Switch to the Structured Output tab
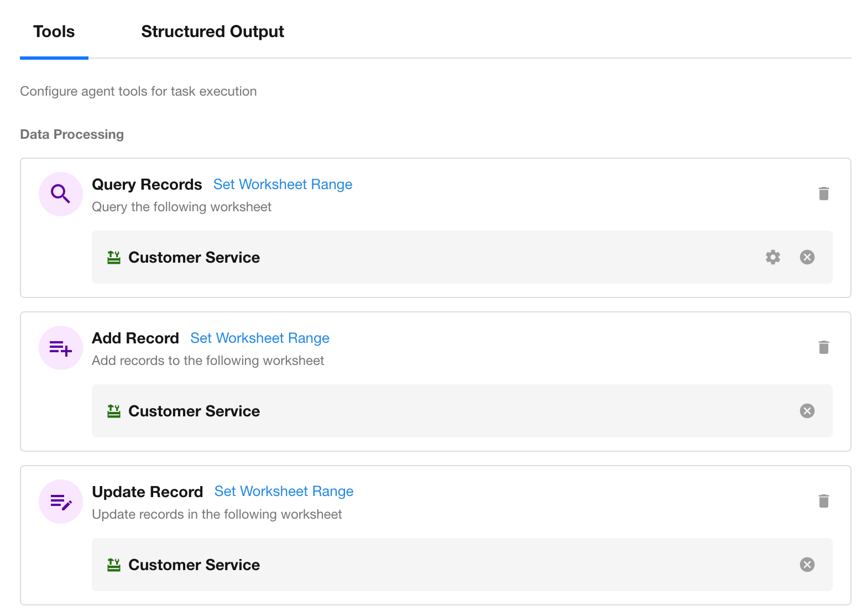 (x=212, y=32)
